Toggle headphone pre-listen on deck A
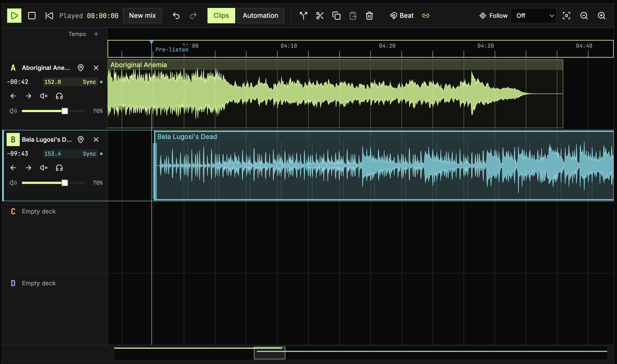 59,96
